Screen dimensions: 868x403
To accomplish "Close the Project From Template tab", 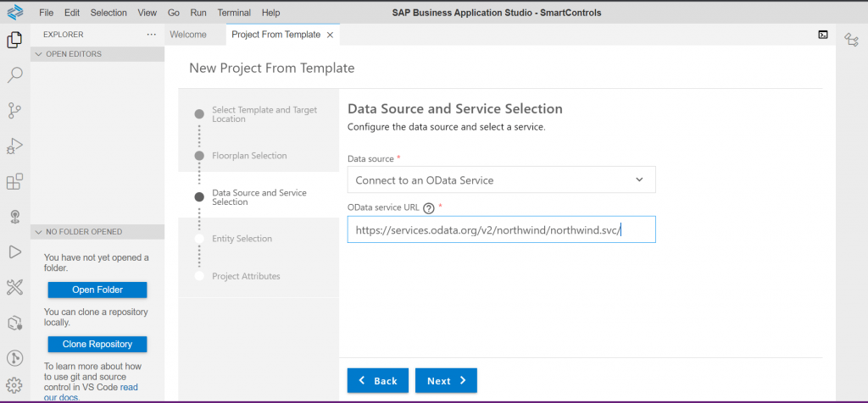I will [330, 35].
